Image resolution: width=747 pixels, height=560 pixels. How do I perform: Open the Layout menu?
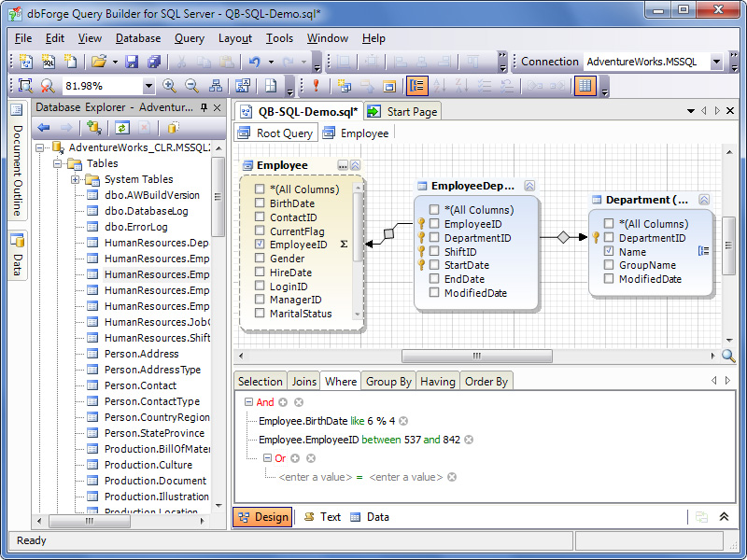235,38
